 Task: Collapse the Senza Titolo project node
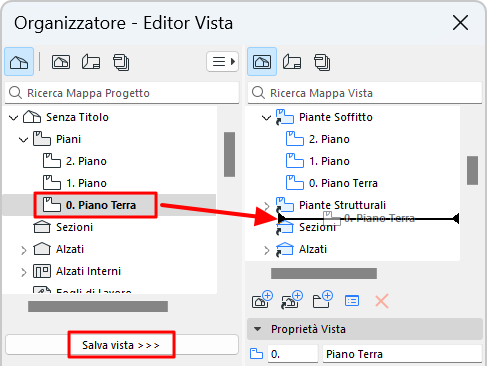pos(13,117)
